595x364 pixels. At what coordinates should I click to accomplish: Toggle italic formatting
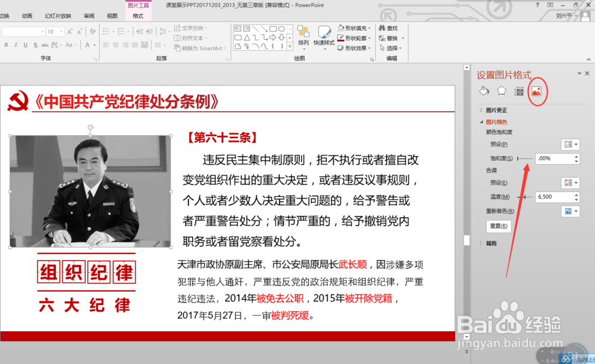(x=15, y=45)
